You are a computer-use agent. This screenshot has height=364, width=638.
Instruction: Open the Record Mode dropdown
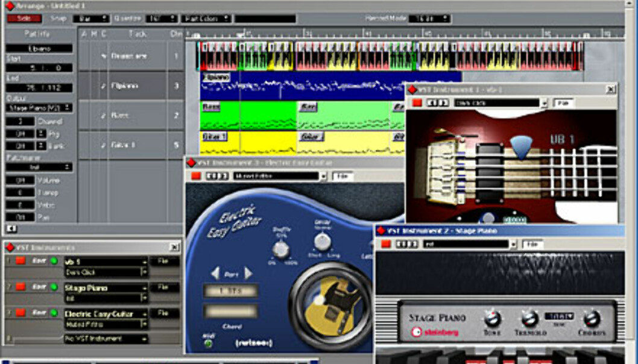429,19
